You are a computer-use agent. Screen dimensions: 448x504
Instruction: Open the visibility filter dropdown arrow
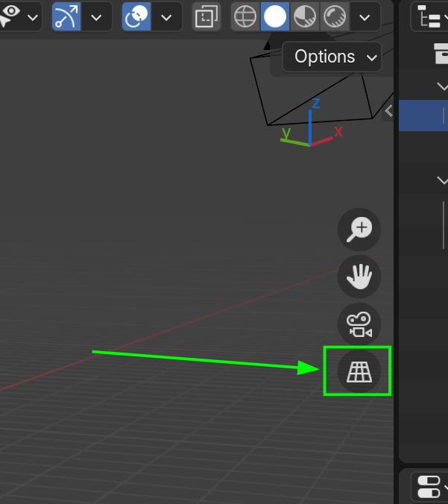[33, 17]
